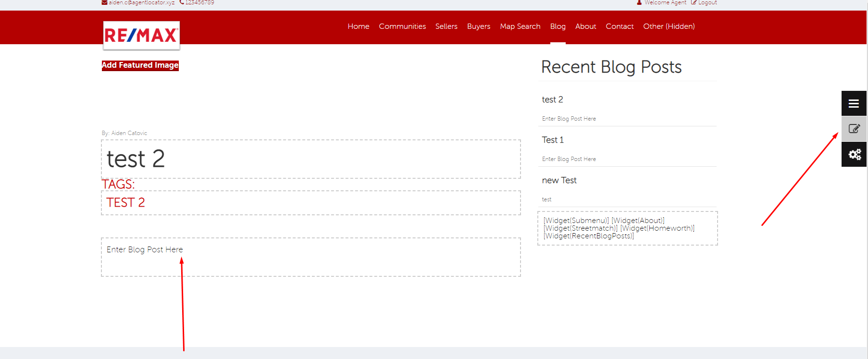
Task: Click the 'TAGS:' label
Action: [x=118, y=185]
